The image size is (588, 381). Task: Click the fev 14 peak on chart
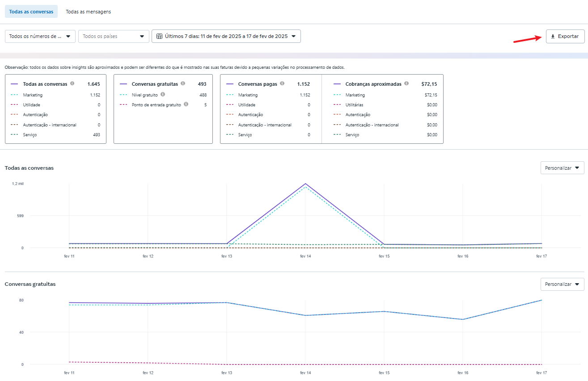coord(305,184)
